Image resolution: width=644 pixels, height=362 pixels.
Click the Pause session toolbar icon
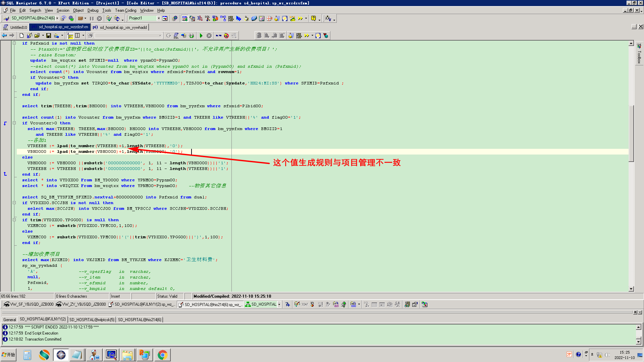(x=92, y=18)
